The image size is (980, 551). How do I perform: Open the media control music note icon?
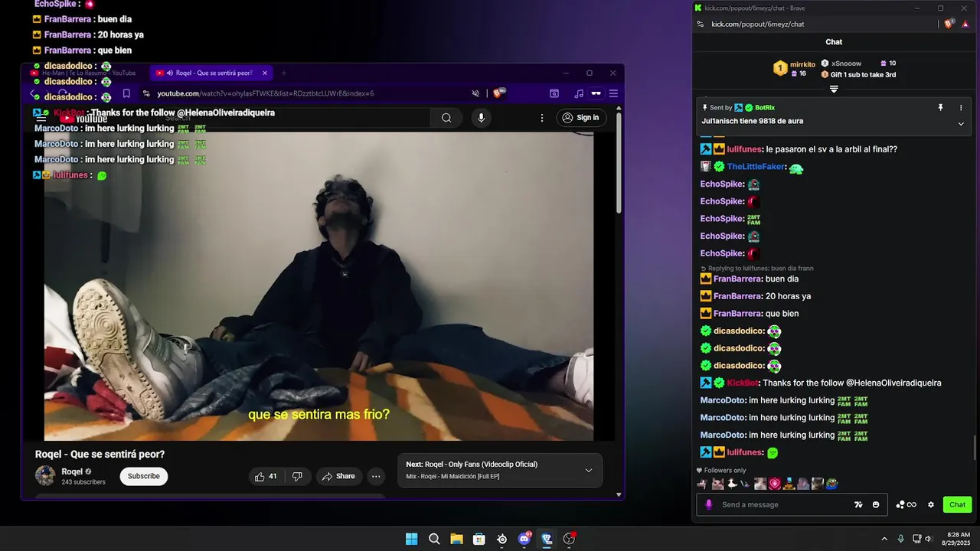579,93
